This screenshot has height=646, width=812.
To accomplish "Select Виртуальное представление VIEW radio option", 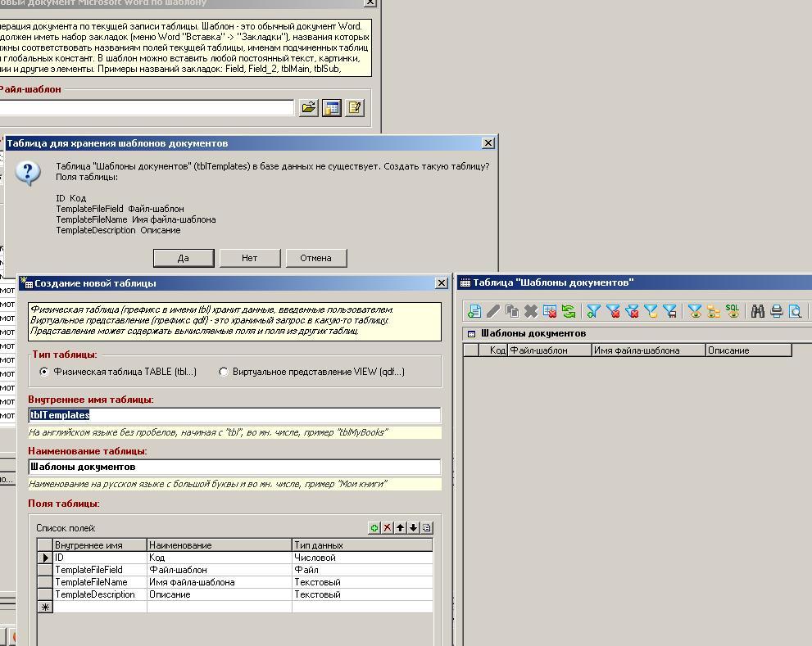I will tap(224, 372).
